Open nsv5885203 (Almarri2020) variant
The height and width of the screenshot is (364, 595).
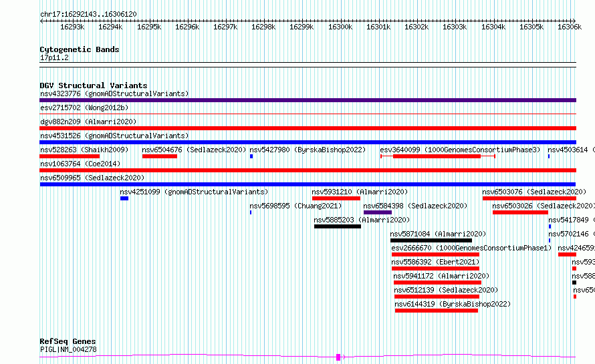click(x=362, y=220)
